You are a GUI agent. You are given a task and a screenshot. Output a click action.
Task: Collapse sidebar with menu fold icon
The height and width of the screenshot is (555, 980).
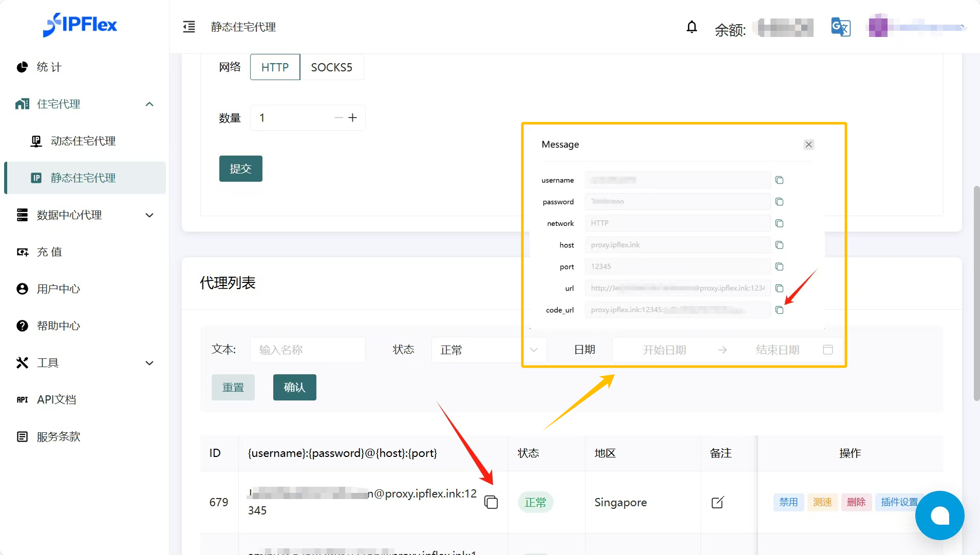(x=189, y=27)
